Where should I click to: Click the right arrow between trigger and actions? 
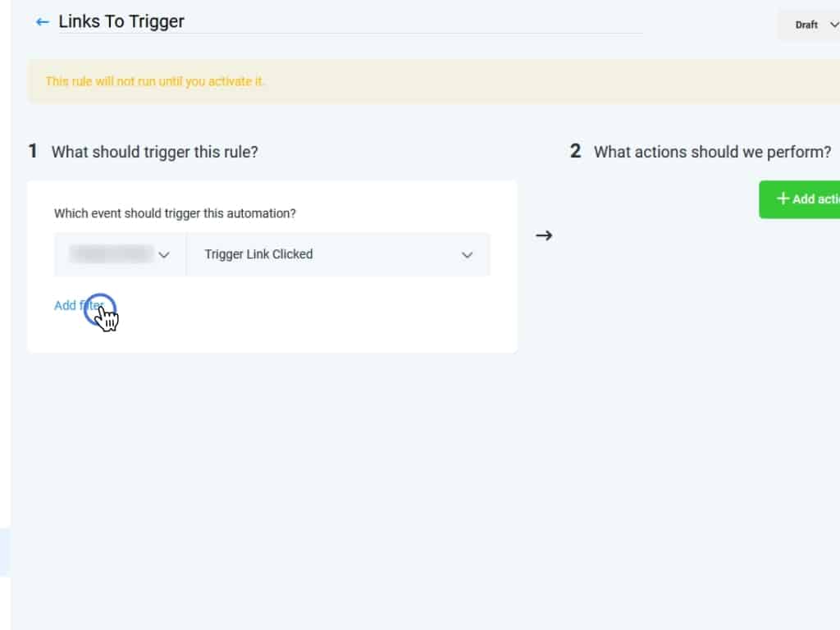tap(543, 236)
